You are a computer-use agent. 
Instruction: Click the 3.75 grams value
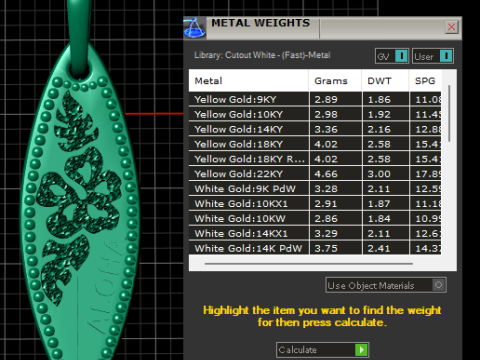326,248
